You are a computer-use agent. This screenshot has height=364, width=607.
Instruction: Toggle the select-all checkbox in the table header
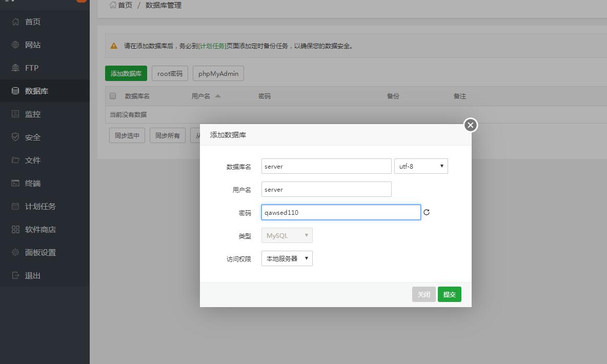113,96
